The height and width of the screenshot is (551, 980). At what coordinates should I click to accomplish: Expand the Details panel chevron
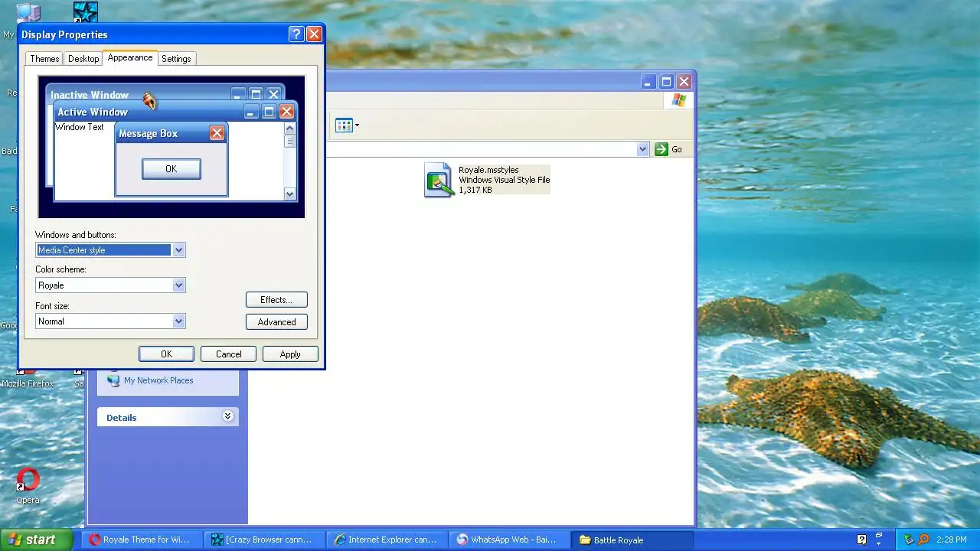coord(227,416)
